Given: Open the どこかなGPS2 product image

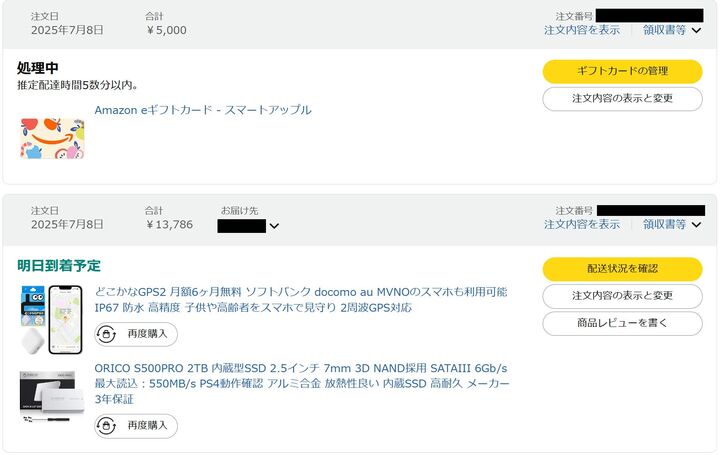Looking at the screenshot, I should (52, 318).
